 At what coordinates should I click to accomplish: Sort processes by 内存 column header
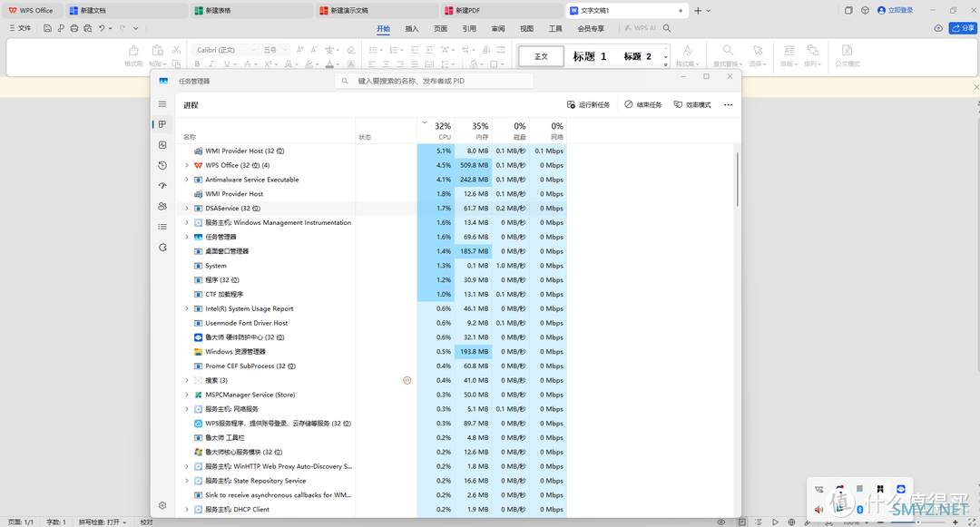point(473,130)
